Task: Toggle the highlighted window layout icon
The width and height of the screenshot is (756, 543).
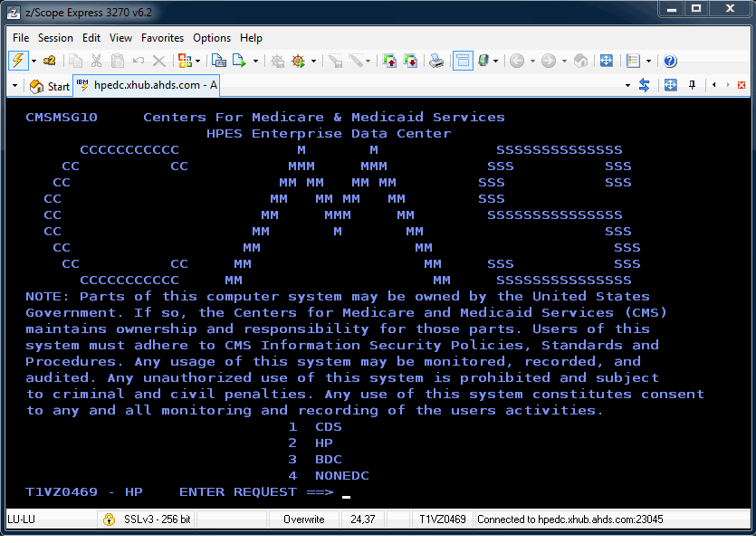Action: point(463,61)
